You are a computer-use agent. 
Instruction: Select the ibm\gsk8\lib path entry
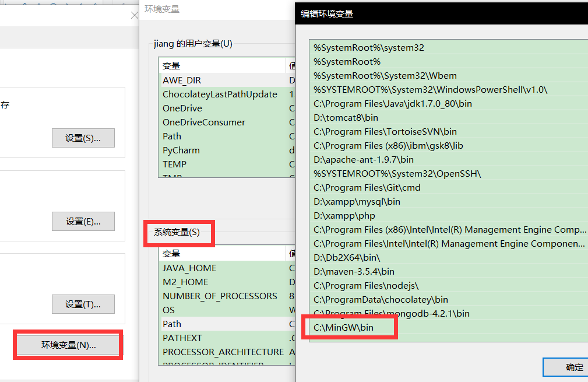click(449, 146)
